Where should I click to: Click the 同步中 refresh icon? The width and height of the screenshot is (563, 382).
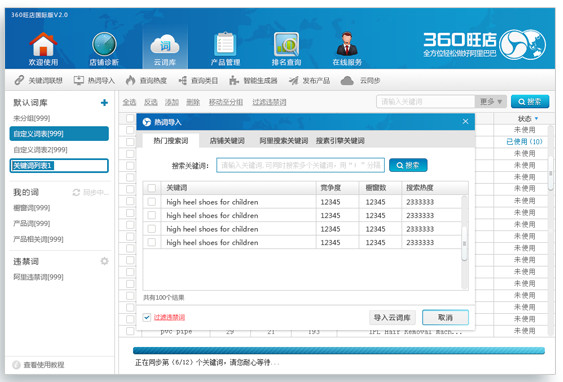click(x=76, y=192)
